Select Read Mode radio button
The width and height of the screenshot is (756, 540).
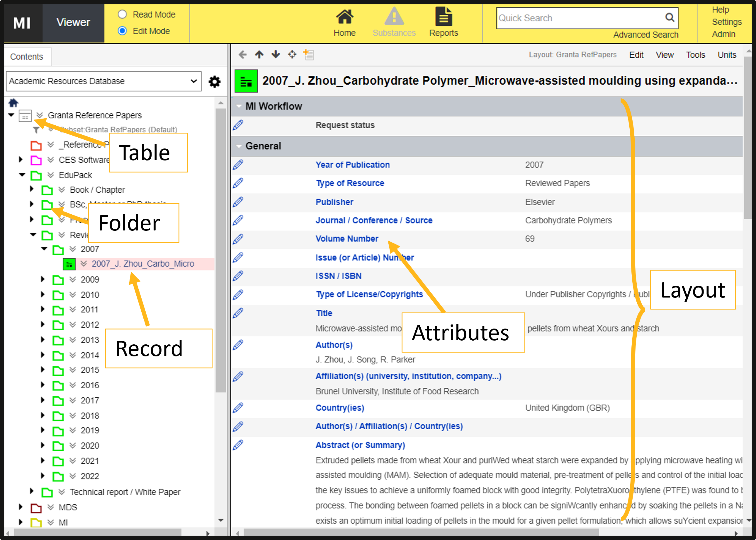(123, 14)
